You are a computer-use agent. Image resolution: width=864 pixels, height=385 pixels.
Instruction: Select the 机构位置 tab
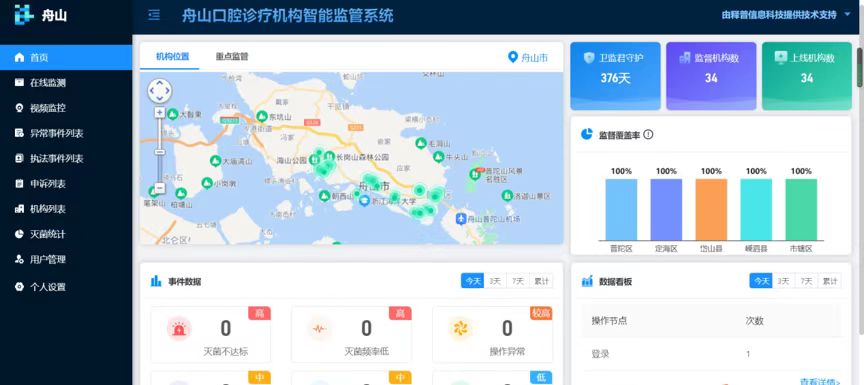(172, 56)
